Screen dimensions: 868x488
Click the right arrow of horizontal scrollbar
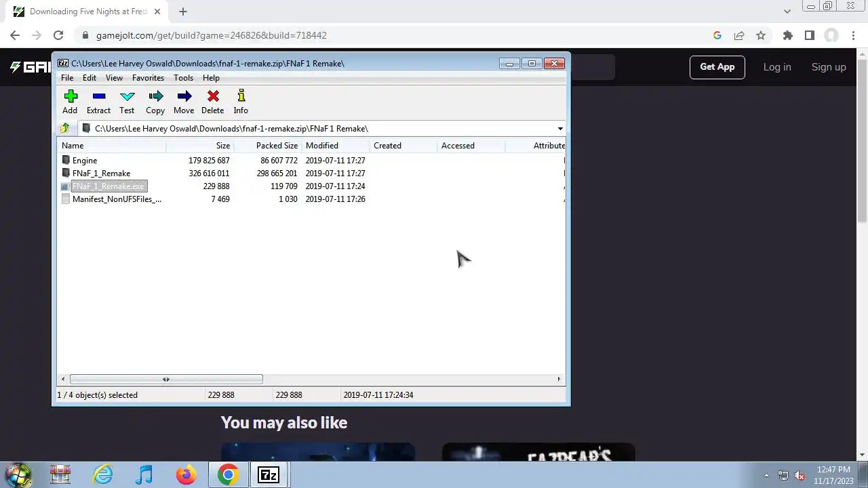click(559, 380)
